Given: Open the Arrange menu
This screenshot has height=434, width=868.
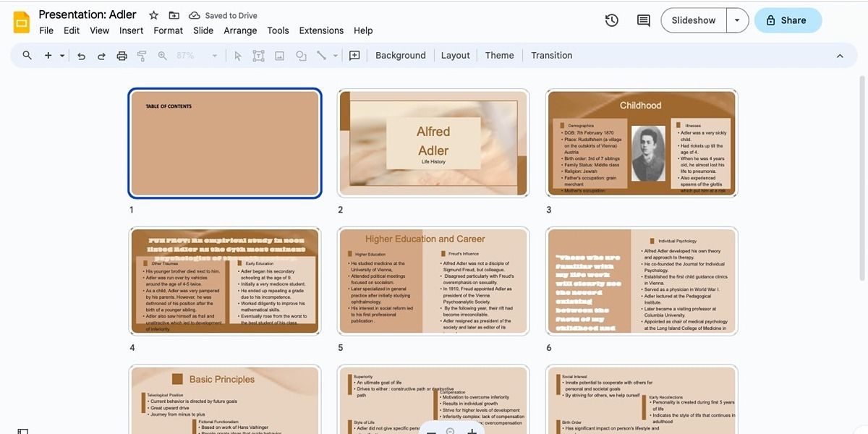Looking at the screenshot, I should pyautogui.click(x=239, y=30).
